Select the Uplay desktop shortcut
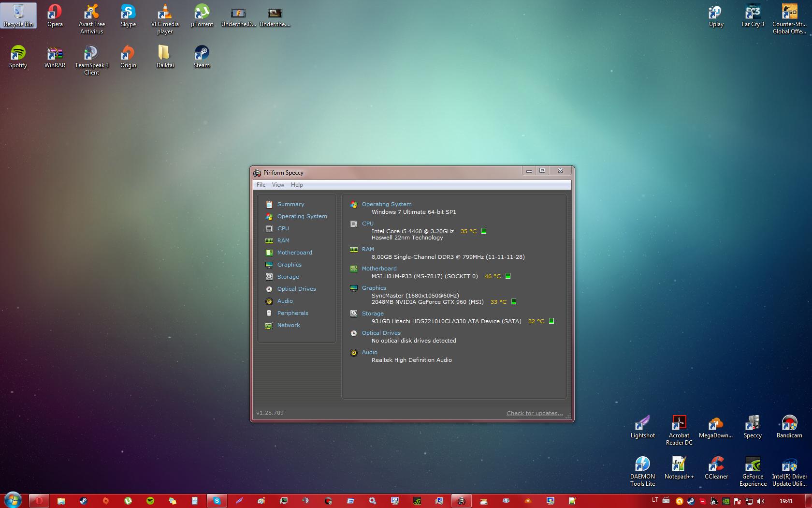 click(x=716, y=15)
